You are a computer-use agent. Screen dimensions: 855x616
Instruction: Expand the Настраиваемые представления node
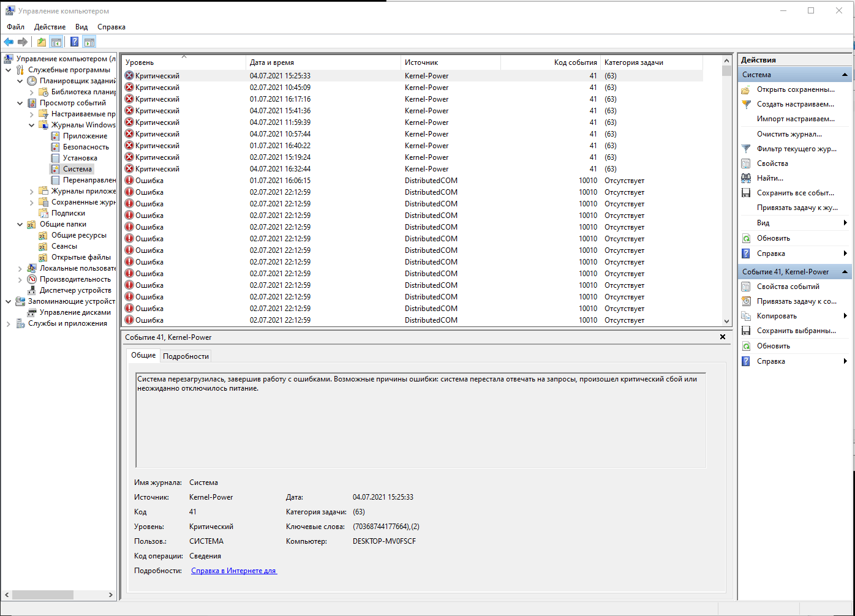32,114
